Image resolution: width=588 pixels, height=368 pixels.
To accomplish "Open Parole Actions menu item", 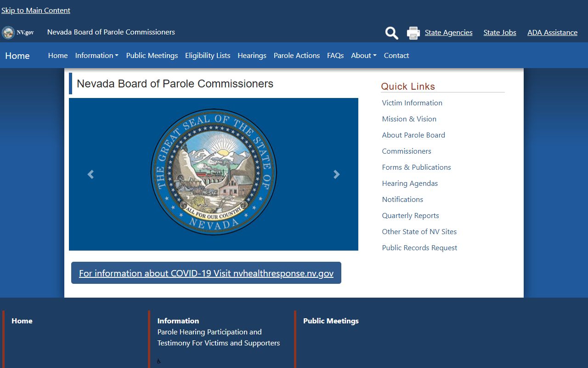I will pyautogui.click(x=297, y=55).
